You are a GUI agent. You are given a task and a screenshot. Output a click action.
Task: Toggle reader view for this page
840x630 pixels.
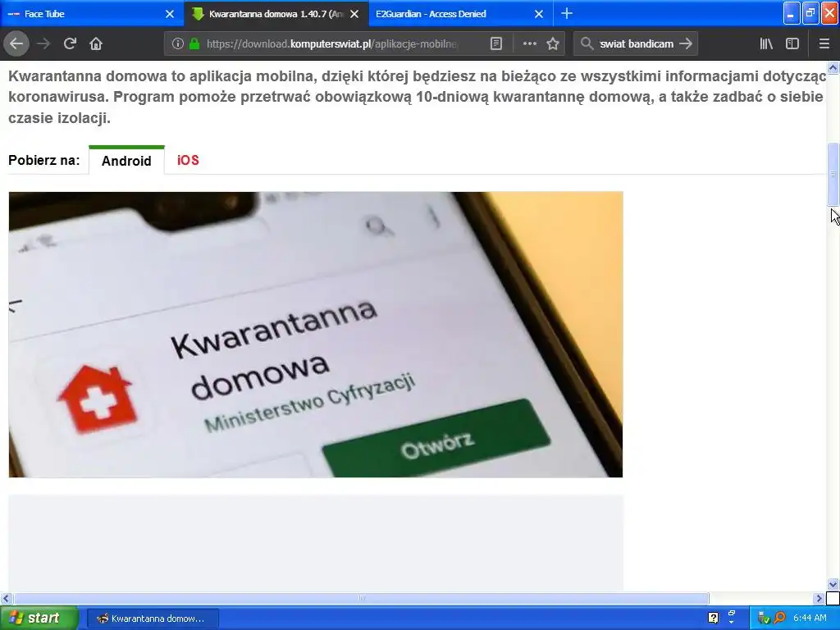point(496,44)
